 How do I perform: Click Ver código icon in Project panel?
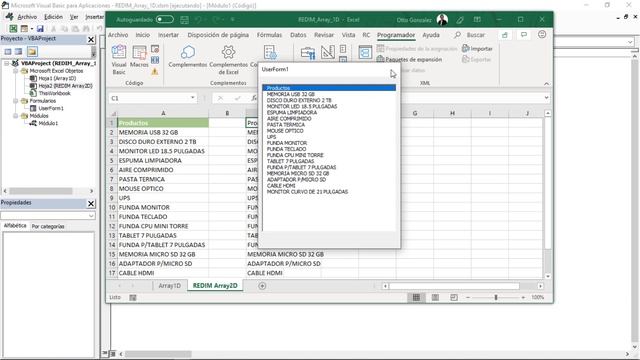coord(8,51)
